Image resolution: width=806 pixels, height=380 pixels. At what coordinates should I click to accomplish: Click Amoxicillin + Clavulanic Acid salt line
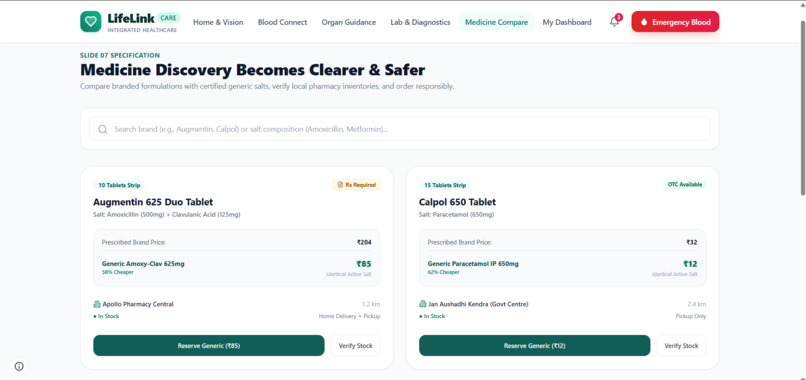coord(167,214)
